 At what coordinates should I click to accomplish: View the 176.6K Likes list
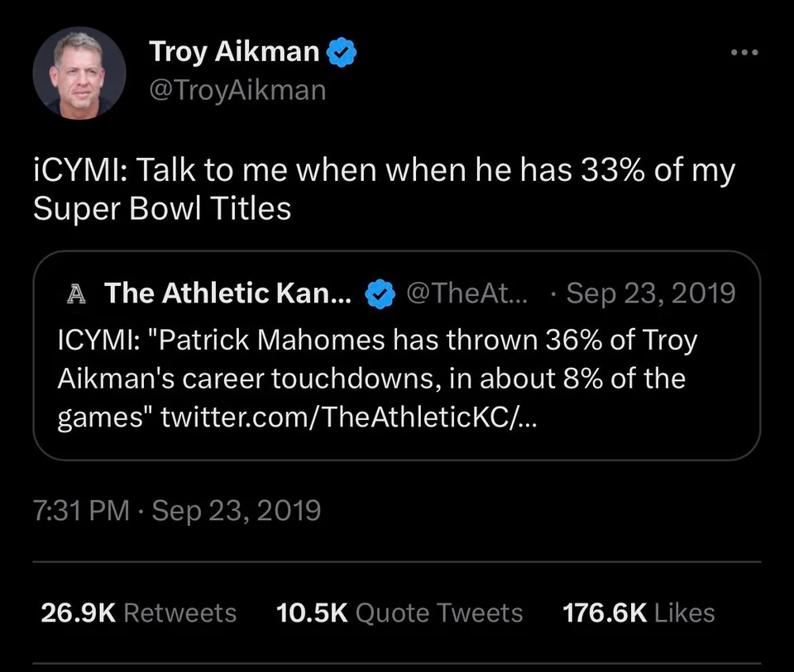pyautogui.click(x=639, y=612)
